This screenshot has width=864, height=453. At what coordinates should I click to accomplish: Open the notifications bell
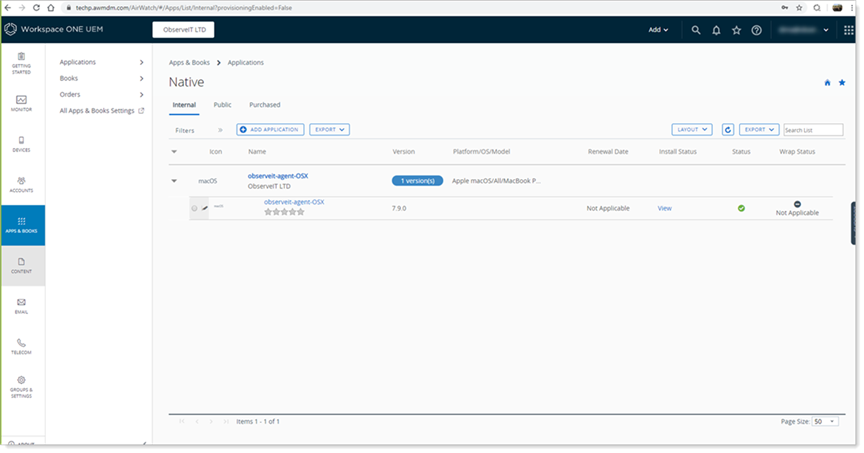click(x=716, y=30)
